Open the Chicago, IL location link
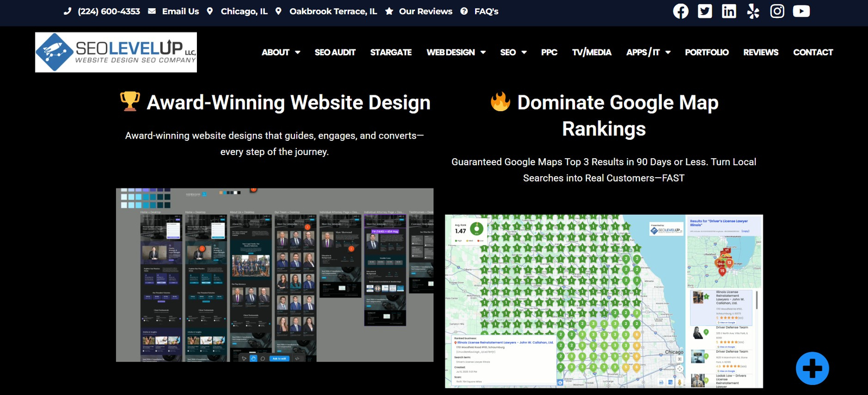 click(244, 11)
